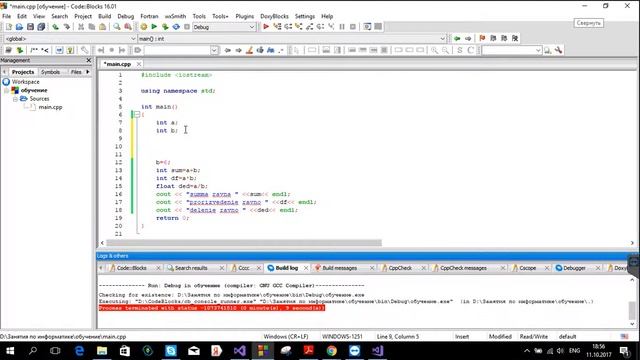640x360 pixels.
Task: Close the main.cpp editor tab
Action: click(x=139, y=64)
